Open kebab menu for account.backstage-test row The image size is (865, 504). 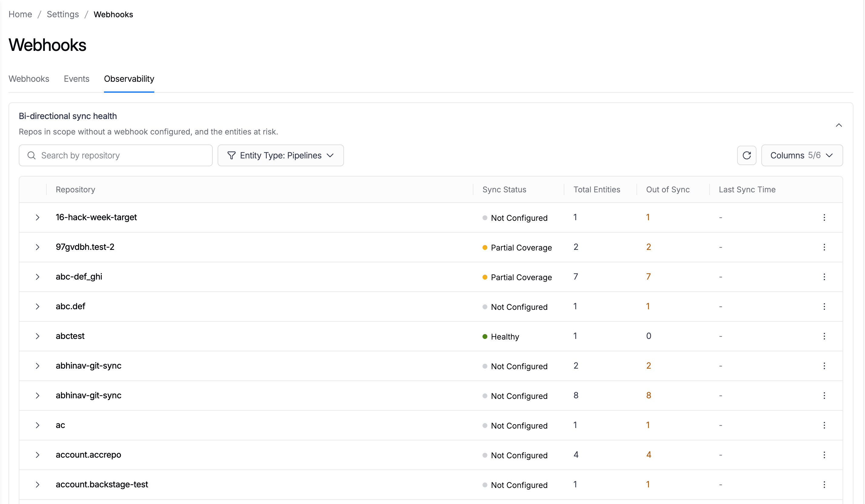tap(824, 485)
